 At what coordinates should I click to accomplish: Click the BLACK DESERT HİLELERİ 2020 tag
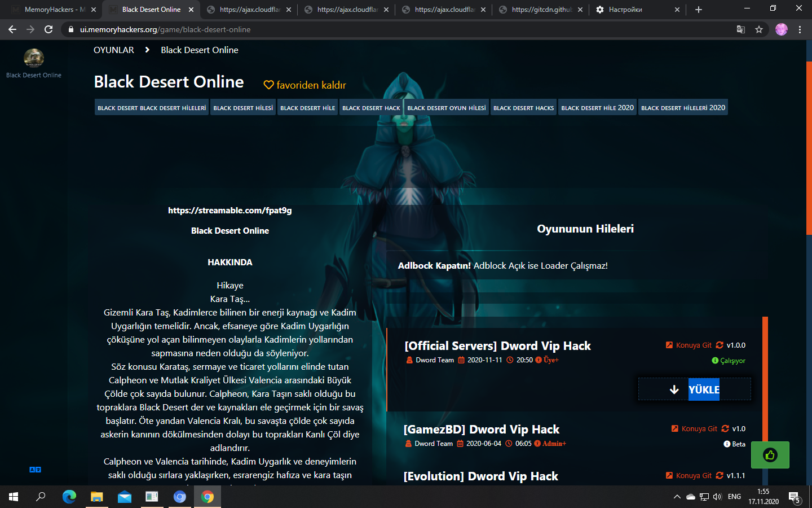point(683,107)
